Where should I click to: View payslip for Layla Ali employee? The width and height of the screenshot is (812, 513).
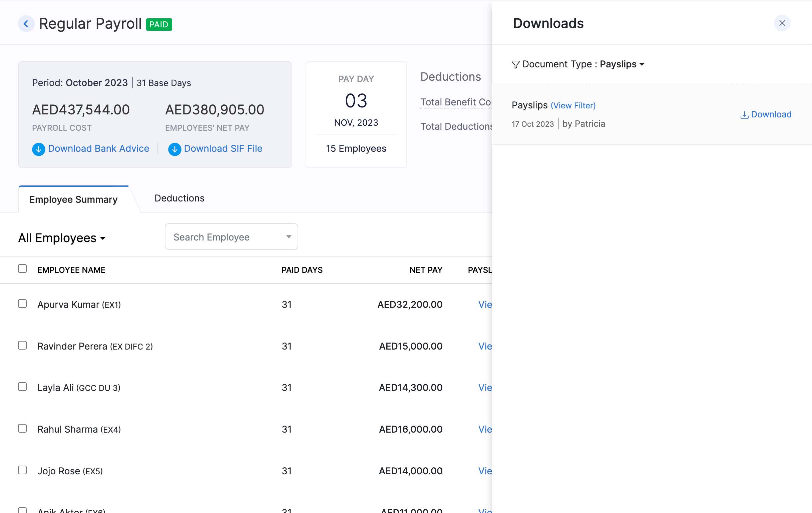click(485, 387)
